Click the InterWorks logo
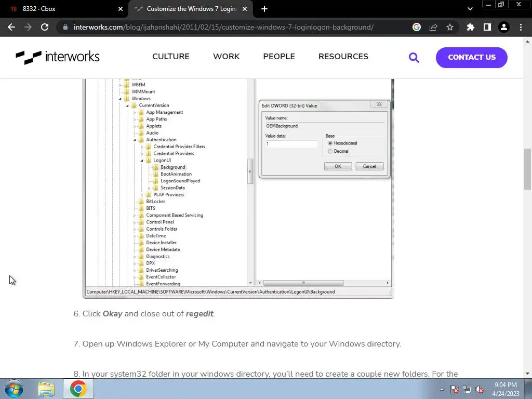Image resolution: width=532 pixels, height=399 pixels. pos(58,57)
